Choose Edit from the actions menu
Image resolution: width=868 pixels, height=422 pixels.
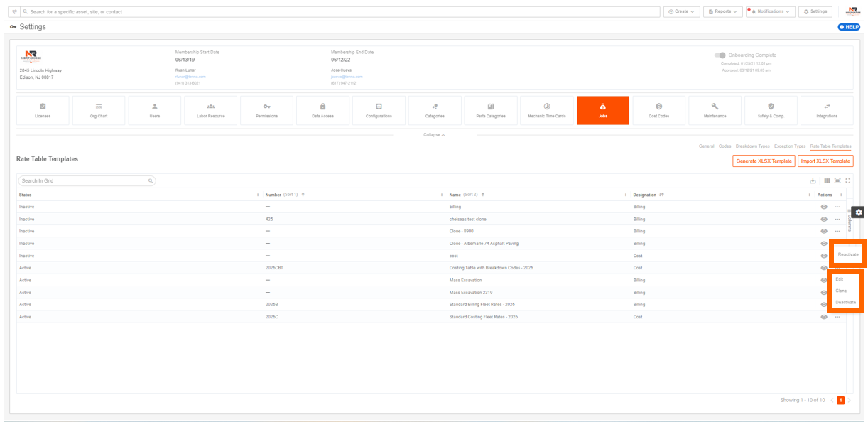pyautogui.click(x=839, y=279)
